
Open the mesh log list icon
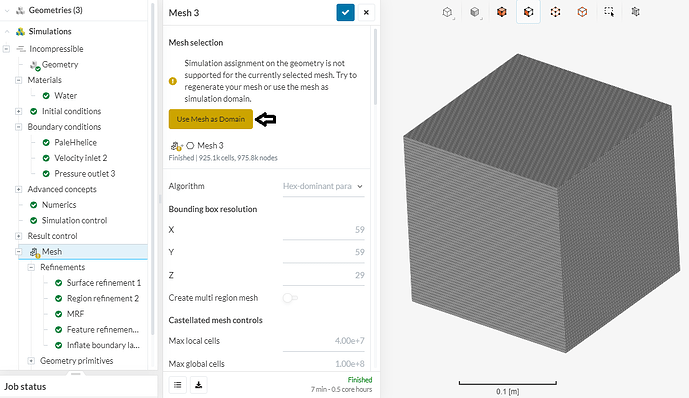point(178,385)
